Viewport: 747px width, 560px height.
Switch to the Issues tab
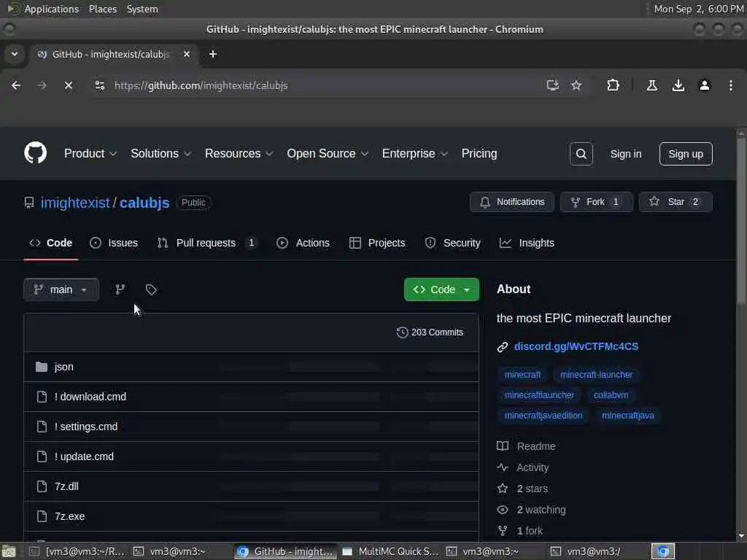coord(114,243)
